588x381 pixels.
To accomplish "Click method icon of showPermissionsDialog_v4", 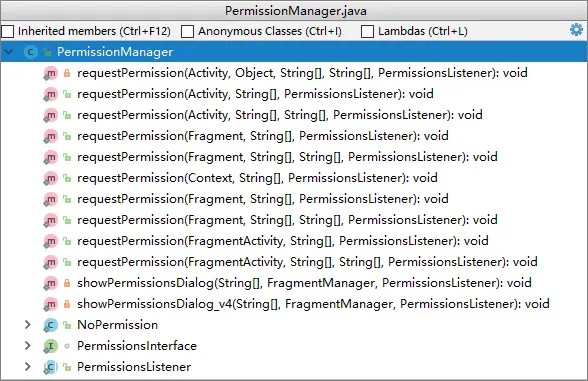I will pyautogui.click(x=50, y=304).
